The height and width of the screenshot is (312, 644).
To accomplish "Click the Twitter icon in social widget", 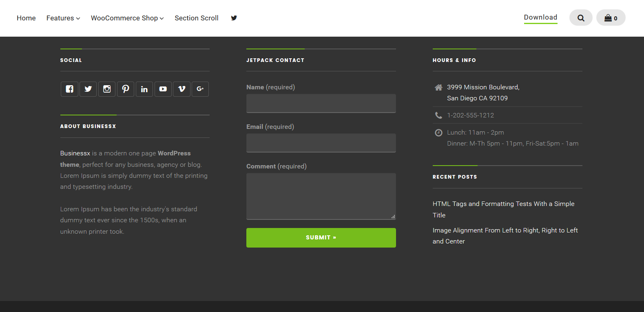I will tap(88, 89).
